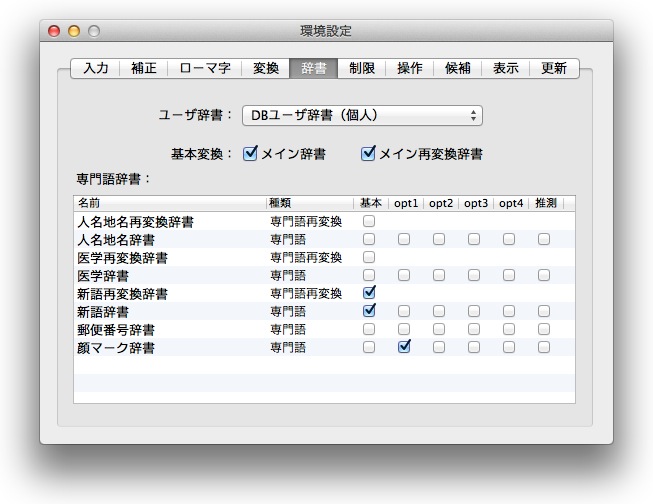Viewport: 653px width, 504px height.
Task: Disable the メイン再変換辞書 checkbox
Action: click(x=369, y=154)
